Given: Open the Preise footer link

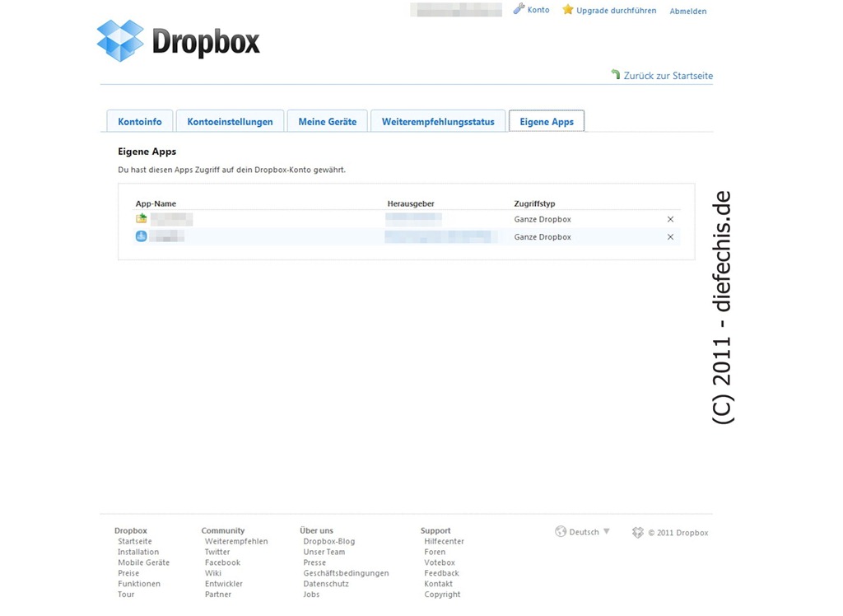Looking at the screenshot, I should coord(128,573).
